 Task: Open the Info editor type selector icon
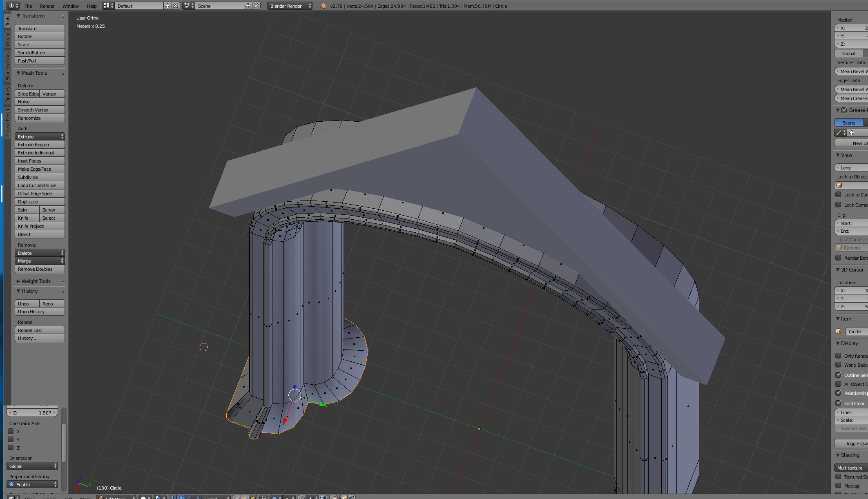pos(13,6)
